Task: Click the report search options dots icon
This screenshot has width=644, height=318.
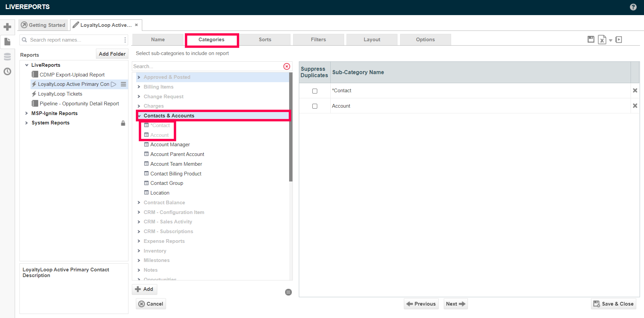Action: pos(125,40)
